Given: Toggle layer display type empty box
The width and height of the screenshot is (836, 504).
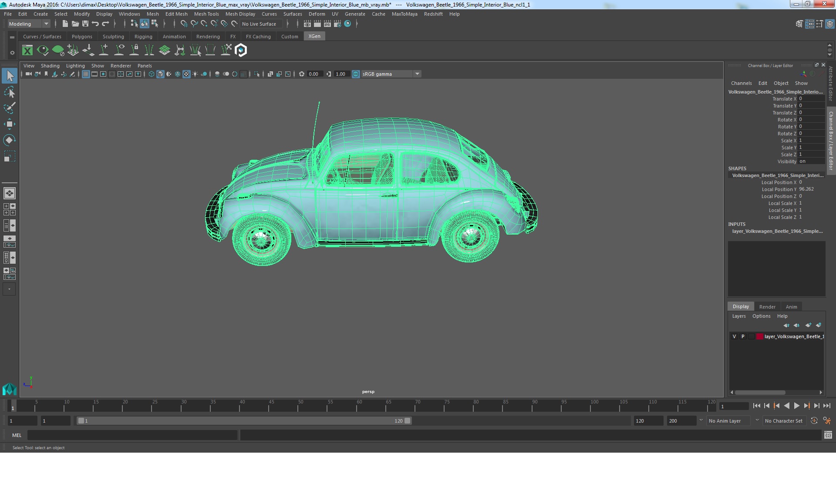Looking at the screenshot, I should tap(752, 336).
